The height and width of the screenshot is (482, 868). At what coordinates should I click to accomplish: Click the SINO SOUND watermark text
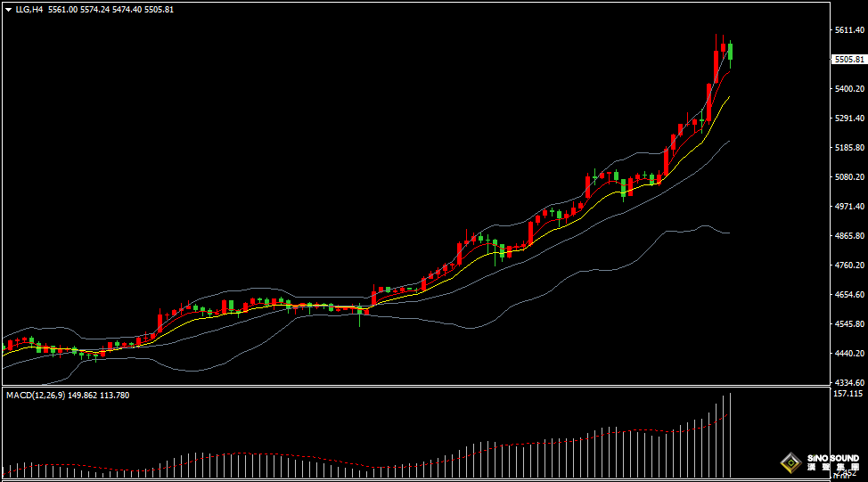click(x=832, y=458)
